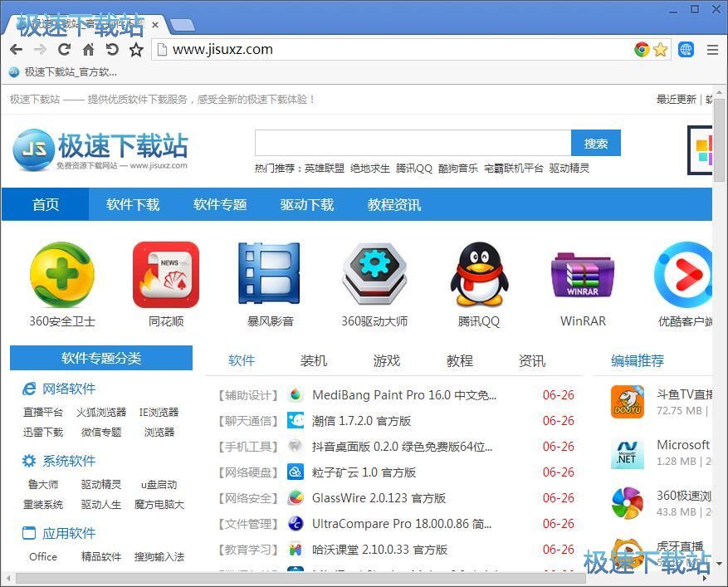728x587 pixels.
Task: Open the 酷狗音乐 hot recommendation link
Action: click(x=458, y=168)
